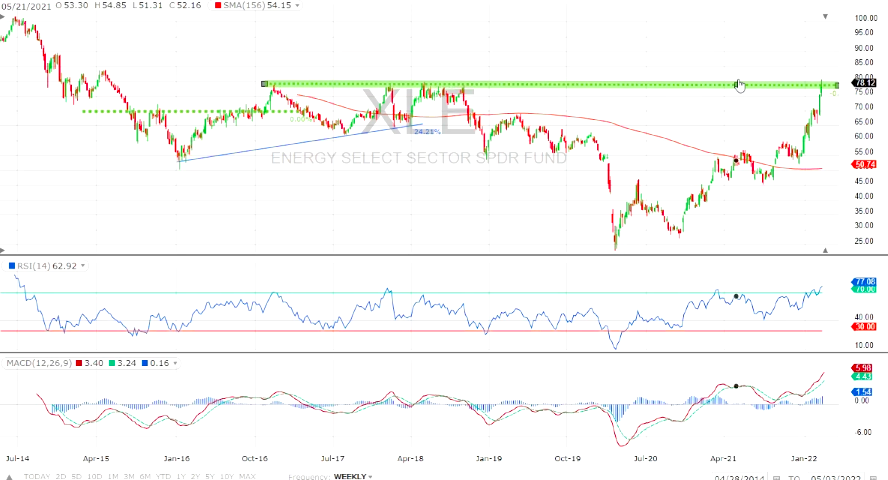Select the 5Y time range
This screenshot has width=888, height=480.
click(x=210, y=477)
